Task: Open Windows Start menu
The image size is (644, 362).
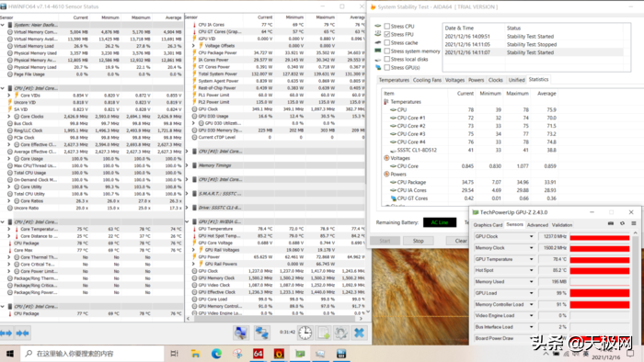Action: (10, 354)
